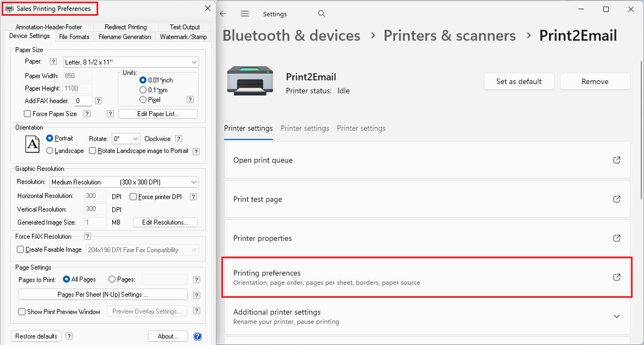Image resolution: width=644 pixels, height=345 pixels.
Task: Select the All Pages radio button
Action: pyautogui.click(x=66, y=279)
